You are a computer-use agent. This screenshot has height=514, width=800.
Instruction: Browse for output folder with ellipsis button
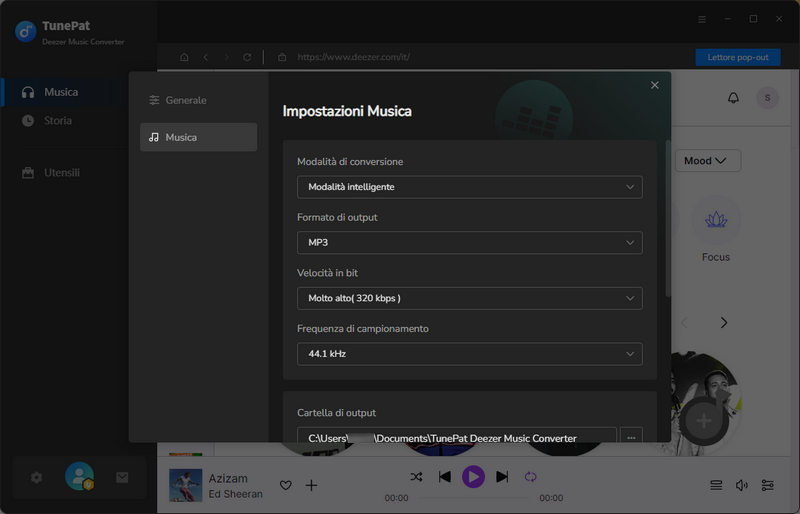631,437
